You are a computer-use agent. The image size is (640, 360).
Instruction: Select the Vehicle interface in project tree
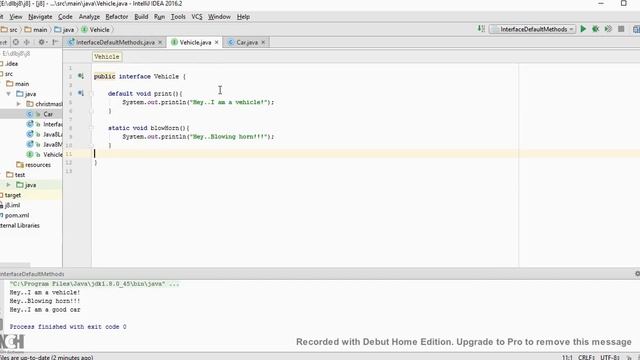tap(44, 155)
